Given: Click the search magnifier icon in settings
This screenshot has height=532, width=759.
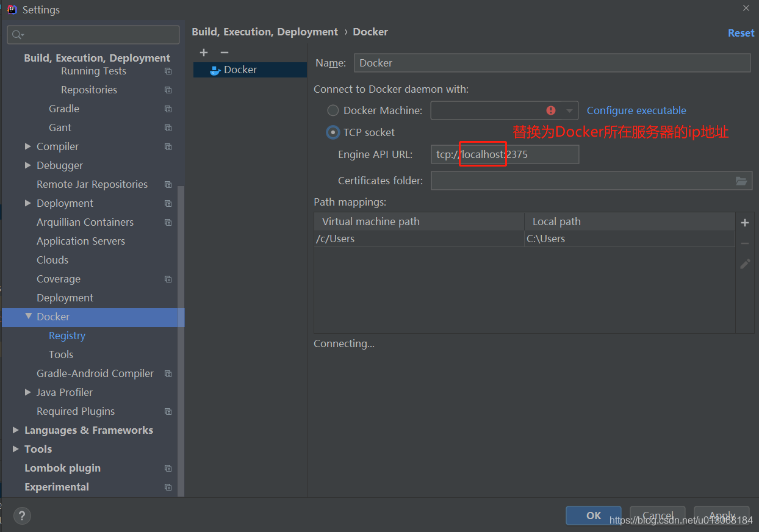Looking at the screenshot, I should [18, 35].
